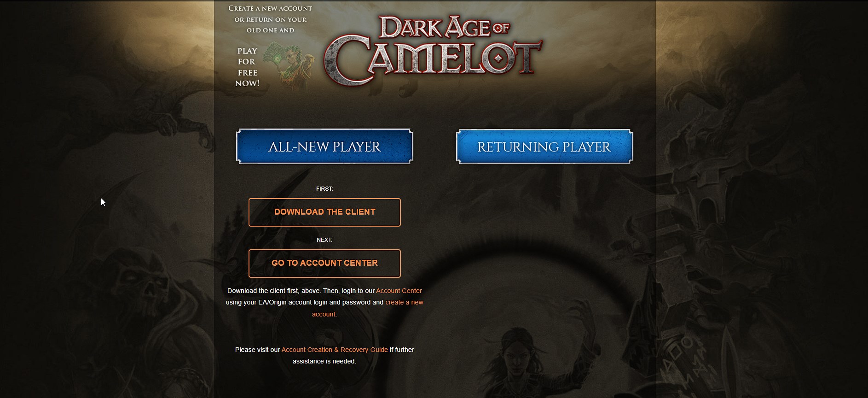The height and width of the screenshot is (398, 868).
Task: Click the FIRST: step label
Action: pos(324,189)
